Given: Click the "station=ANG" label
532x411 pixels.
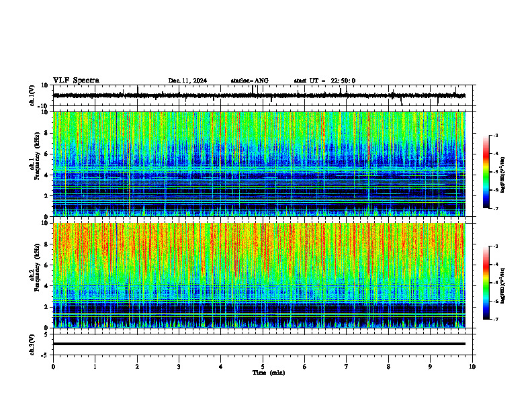Looking at the screenshot, I should pos(250,81).
